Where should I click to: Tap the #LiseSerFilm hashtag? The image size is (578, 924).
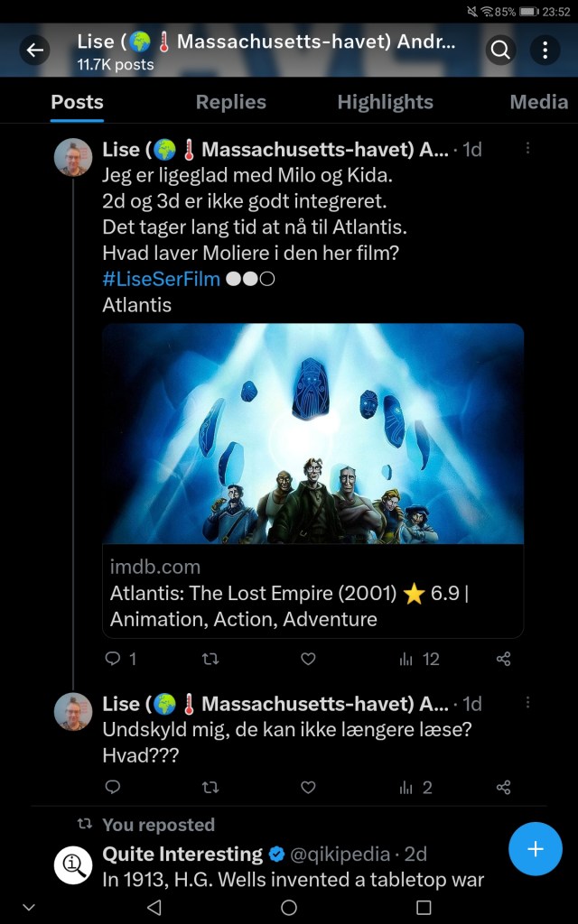(x=161, y=279)
